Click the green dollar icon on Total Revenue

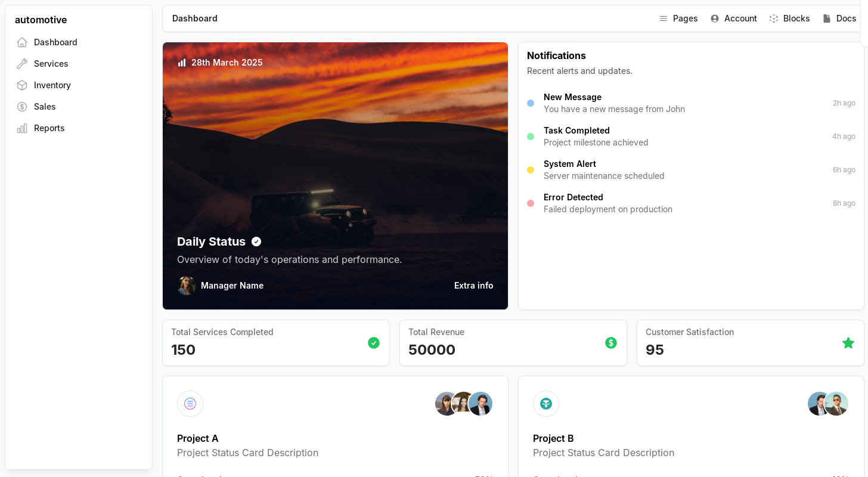[611, 343]
